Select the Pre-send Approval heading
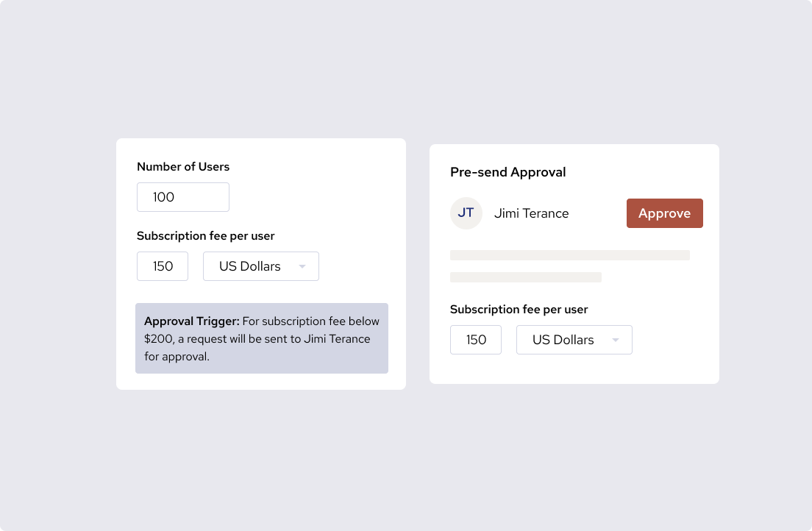The height and width of the screenshot is (531, 812). [508, 171]
